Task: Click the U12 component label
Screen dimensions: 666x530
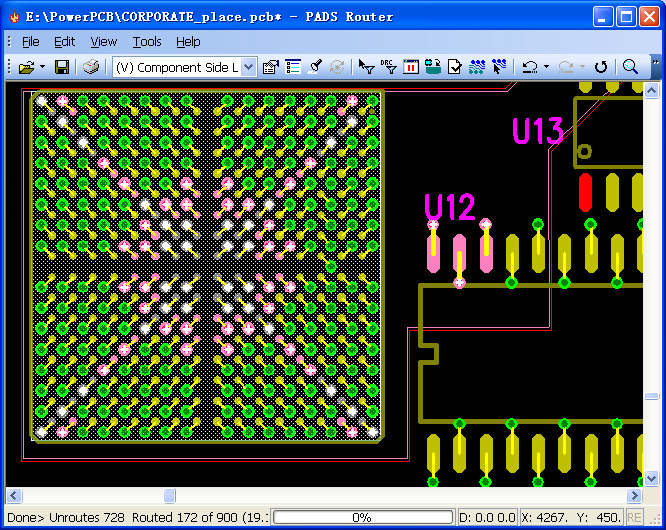Action: tap(449, 208)
